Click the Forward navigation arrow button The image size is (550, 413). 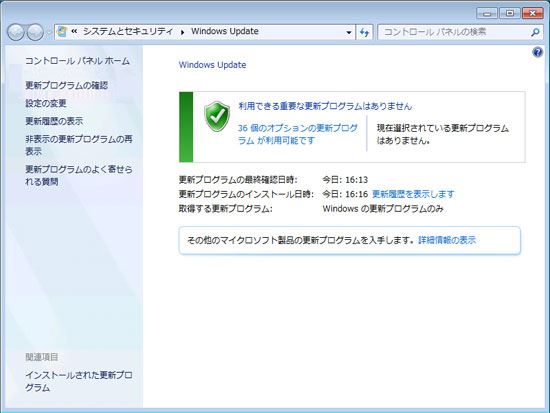(35, 32)
